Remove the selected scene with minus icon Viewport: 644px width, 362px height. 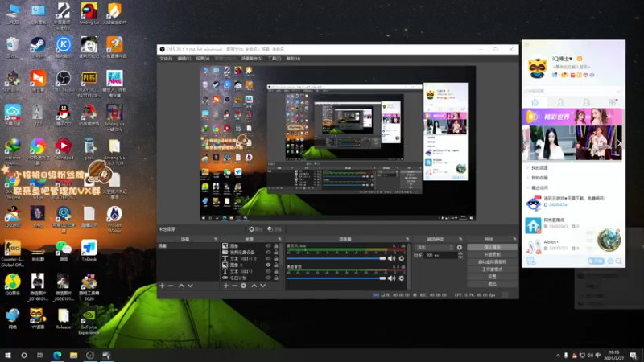tap(171, 286)
